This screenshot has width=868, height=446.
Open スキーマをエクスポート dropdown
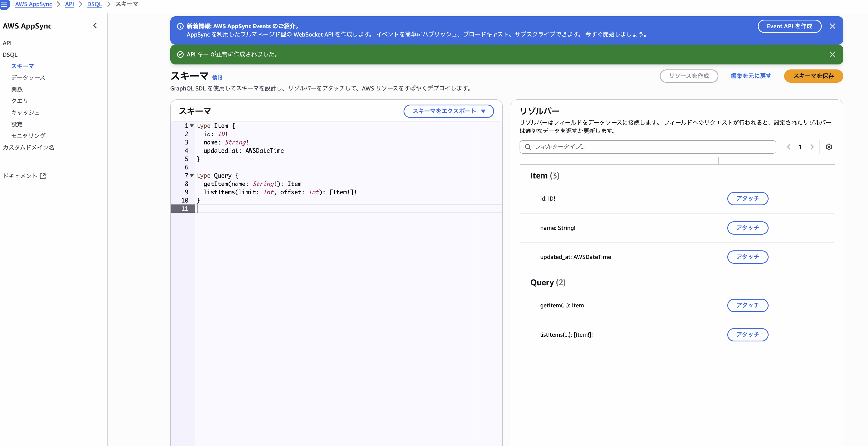point(448,111)
